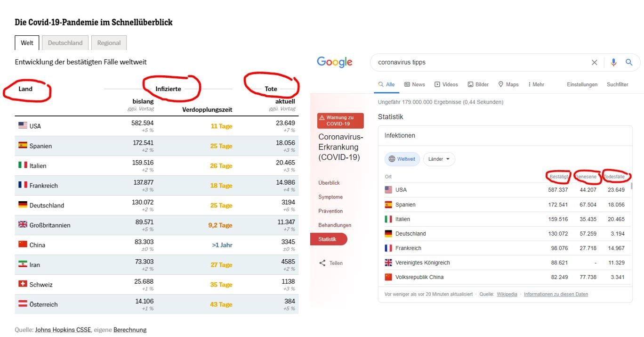The width and height of the screenshot is (644, 337).
Task: Click the Teilen share icon
Action: pos(322,263)
